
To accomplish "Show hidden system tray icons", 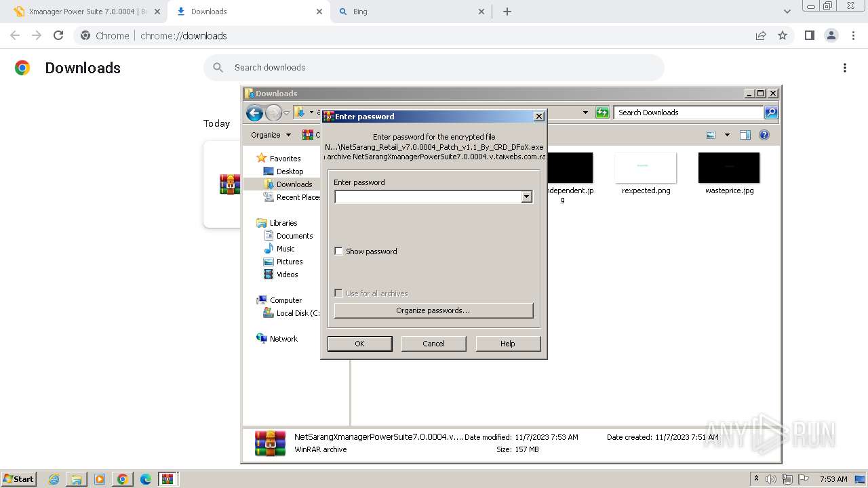I will pyautogui.click(x=757, y=479).
